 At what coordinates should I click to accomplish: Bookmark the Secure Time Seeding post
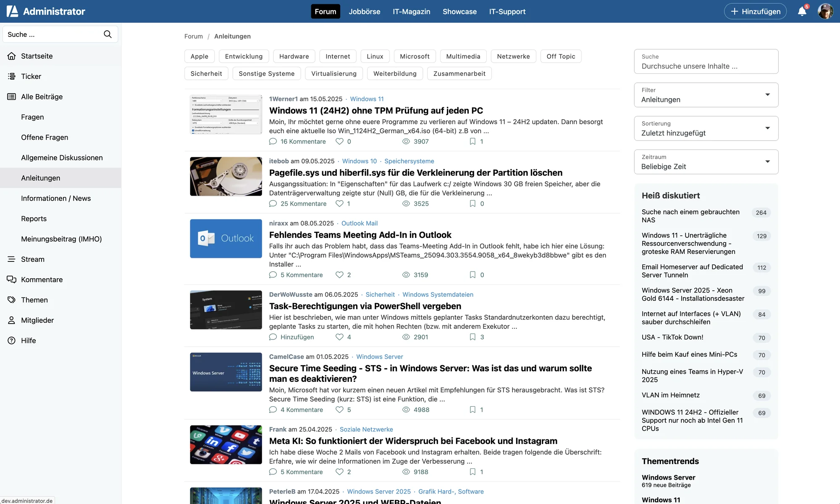point(472,410)
